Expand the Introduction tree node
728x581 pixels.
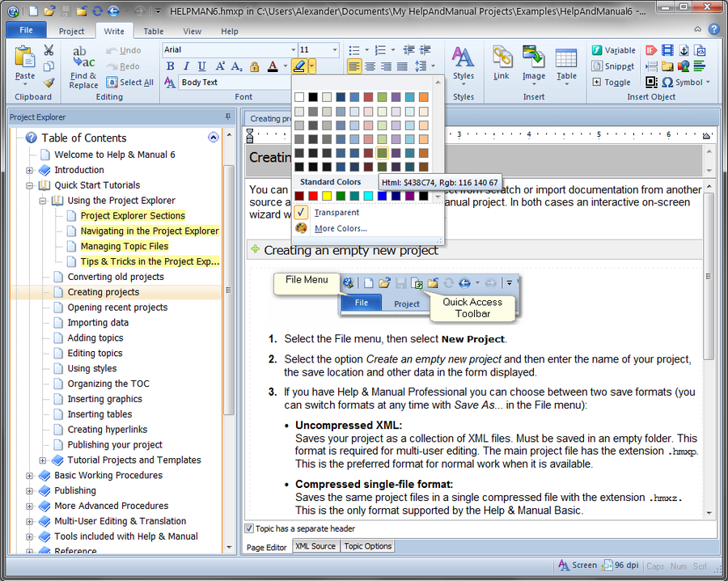pos(30,170)
